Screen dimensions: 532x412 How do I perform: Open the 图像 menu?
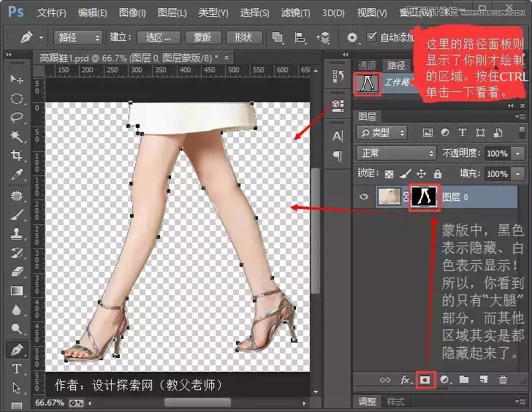point(133,13)
